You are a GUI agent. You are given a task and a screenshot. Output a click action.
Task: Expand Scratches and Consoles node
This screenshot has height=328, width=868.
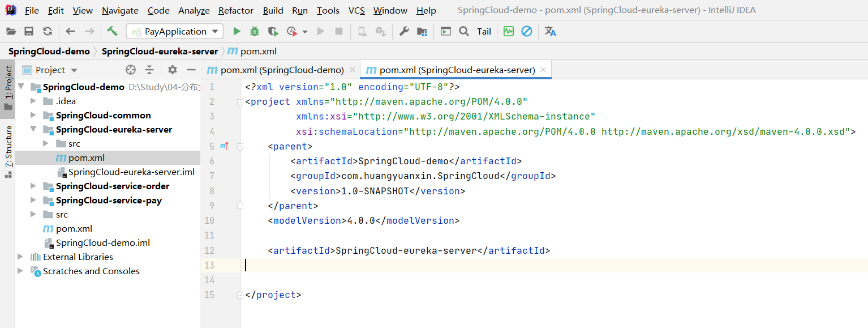click(x=21, y=271)
